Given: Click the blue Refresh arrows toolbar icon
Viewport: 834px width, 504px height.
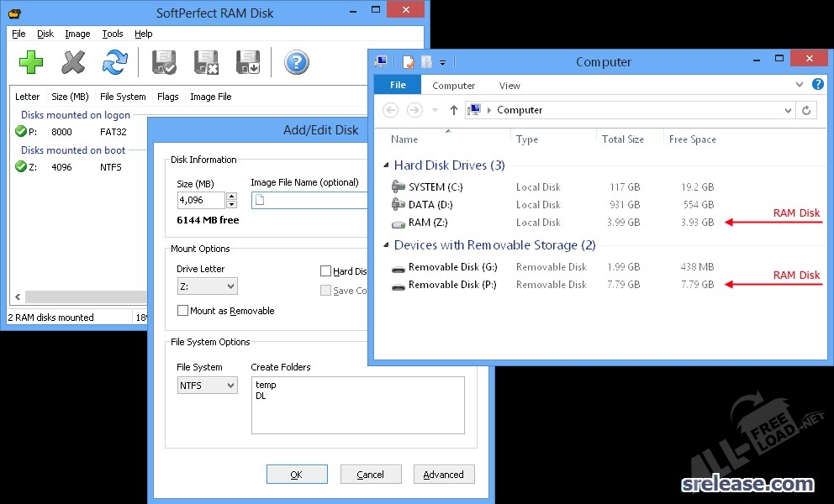Looking at the screenshot, I should click(x=114, y=63).
